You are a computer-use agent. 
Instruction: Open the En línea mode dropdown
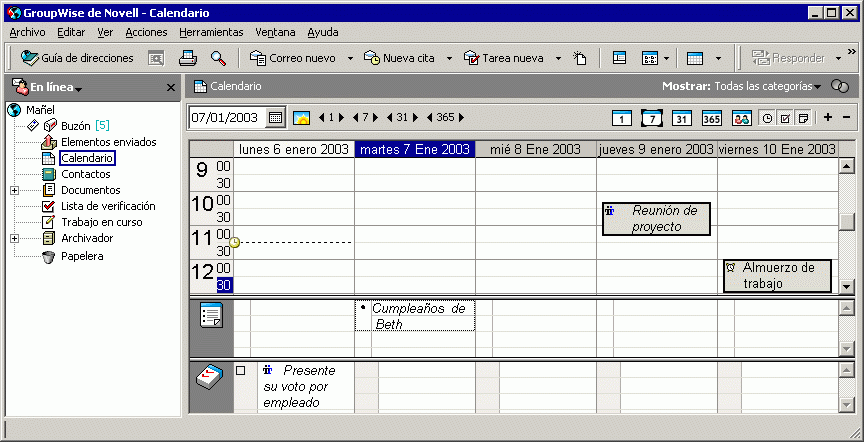56,88
